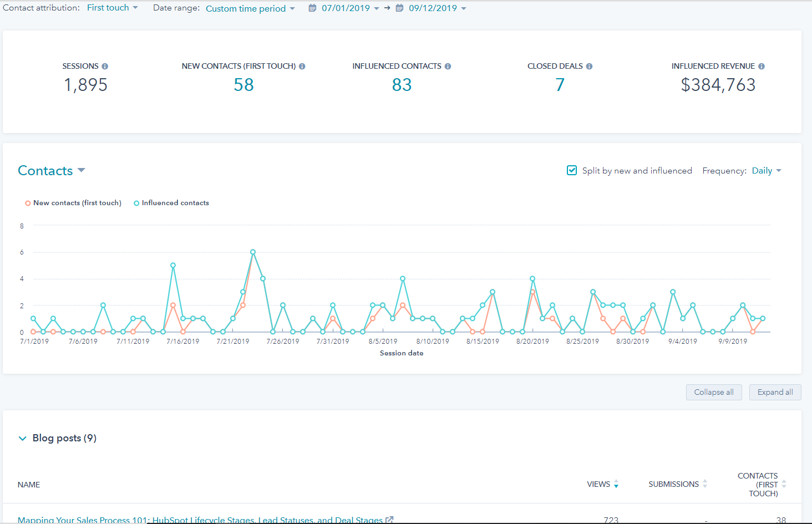Click the Sessions info icon
Screen dimensions: 812x524
(106, 66)
